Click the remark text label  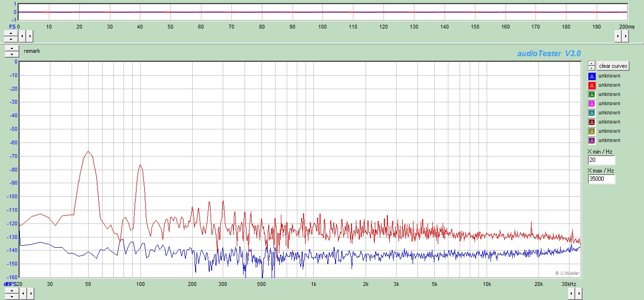(x=32, y=51)
